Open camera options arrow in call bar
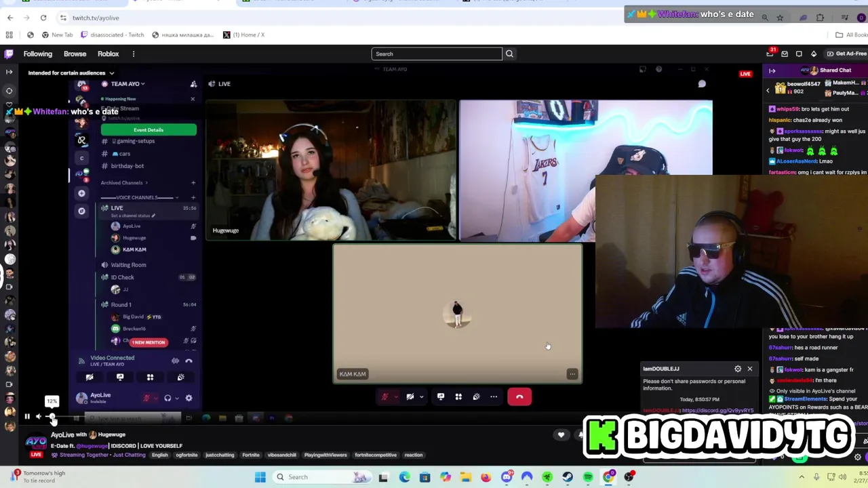 click(x=421, y=397)
